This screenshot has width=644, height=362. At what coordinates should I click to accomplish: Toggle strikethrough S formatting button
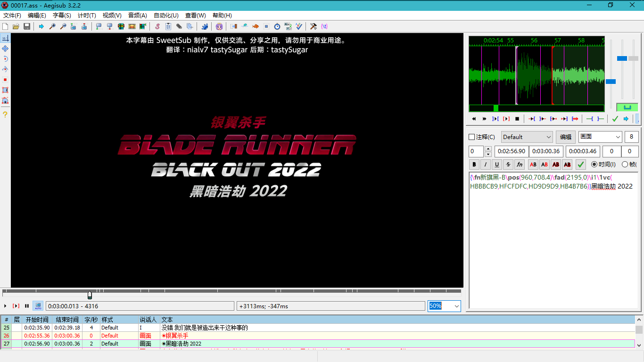click(508, 165)
